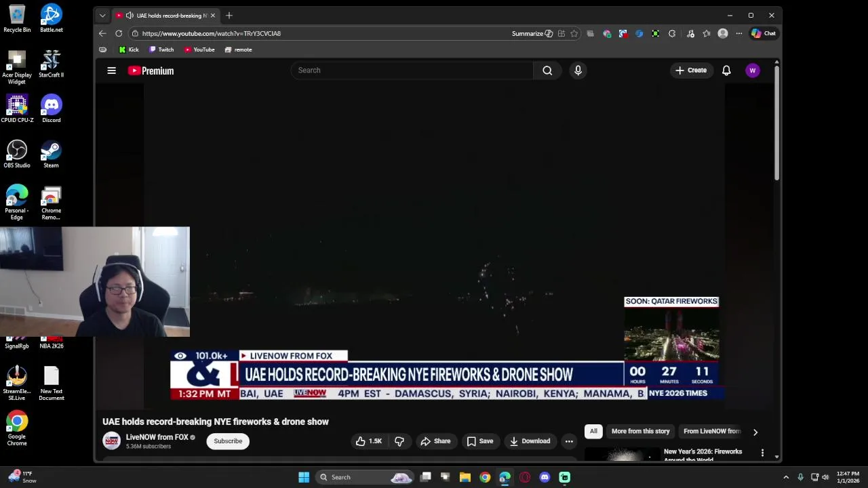Image resolution: width=868 pixels, height=488 pixels.
Task: Open Twitch bookmark
Action: [161, 49]
